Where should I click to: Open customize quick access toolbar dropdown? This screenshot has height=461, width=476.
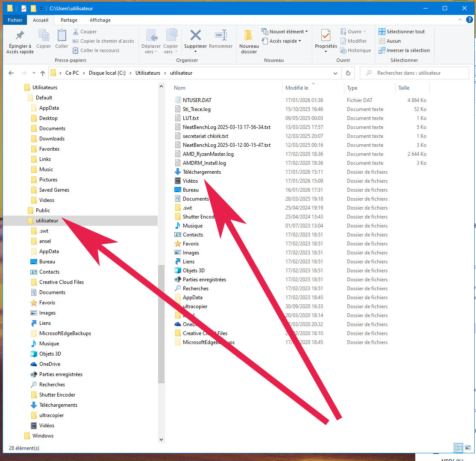point(41,9)
